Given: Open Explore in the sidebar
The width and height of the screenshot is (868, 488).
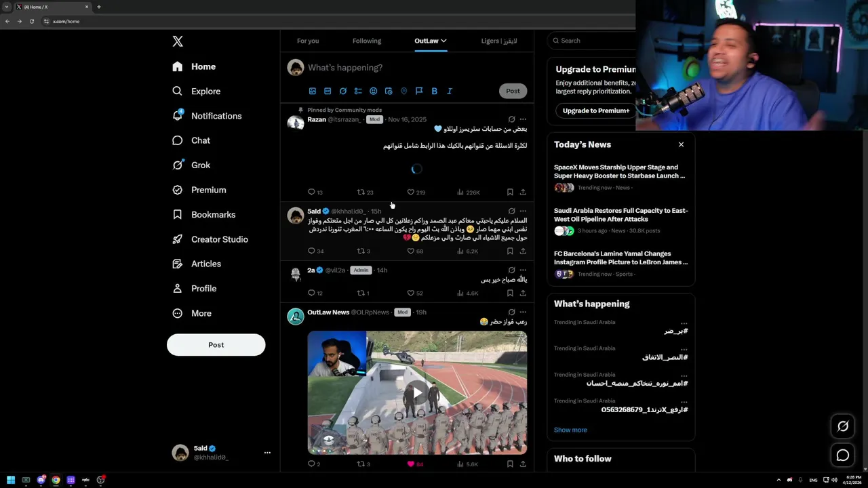Looking at the screenshot, I should click(x=196, y=91).
